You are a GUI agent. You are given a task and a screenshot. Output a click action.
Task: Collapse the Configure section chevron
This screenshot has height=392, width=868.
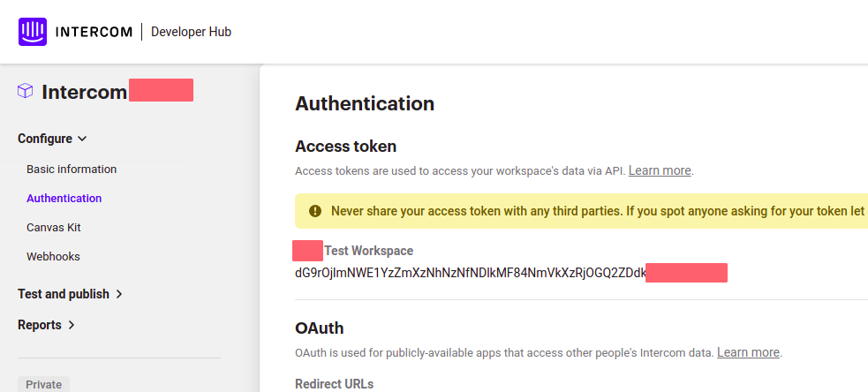[82, 139]
